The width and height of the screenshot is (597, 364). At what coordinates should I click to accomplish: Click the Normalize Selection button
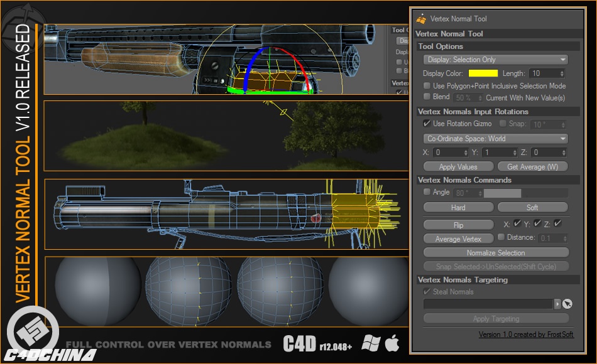click(x=496, y=252)
